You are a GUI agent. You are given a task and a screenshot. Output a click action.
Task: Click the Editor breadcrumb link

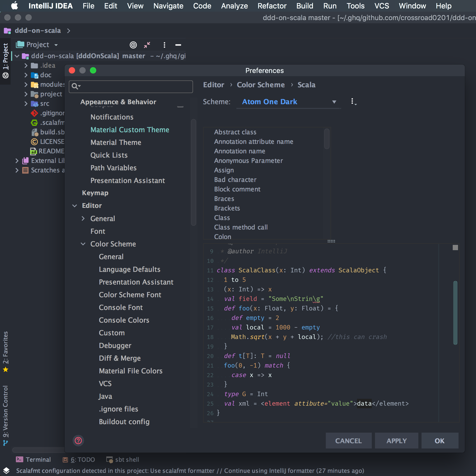coord(214,85)
